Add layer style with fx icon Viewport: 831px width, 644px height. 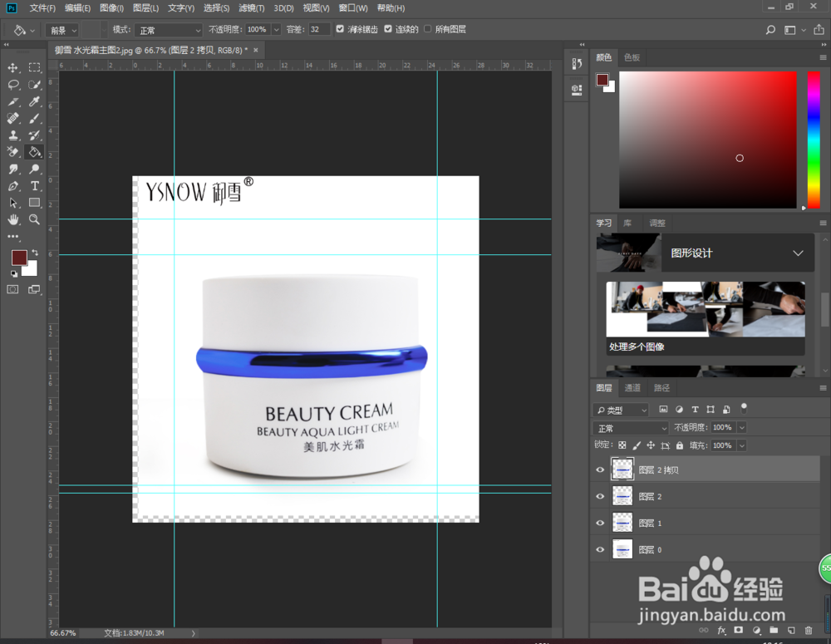click(x=721, y=630)
